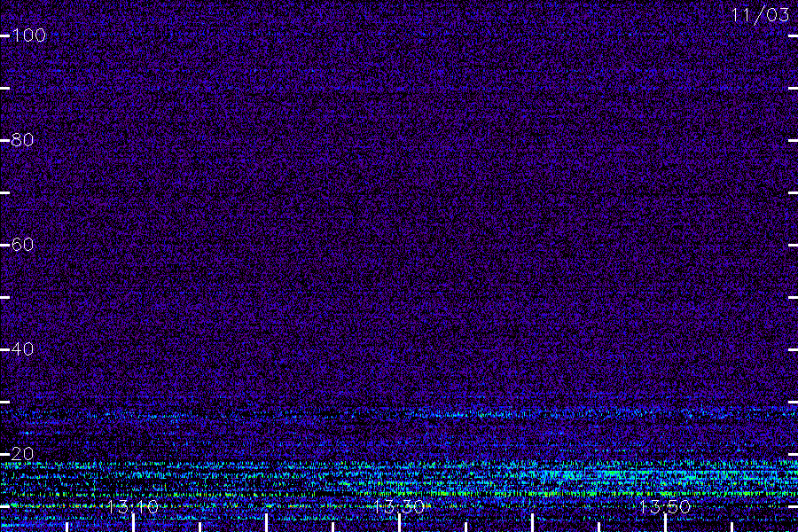This screenshot has height=532, width=798.
Task: Click the 60 frequency axis label
Action: 22,245
